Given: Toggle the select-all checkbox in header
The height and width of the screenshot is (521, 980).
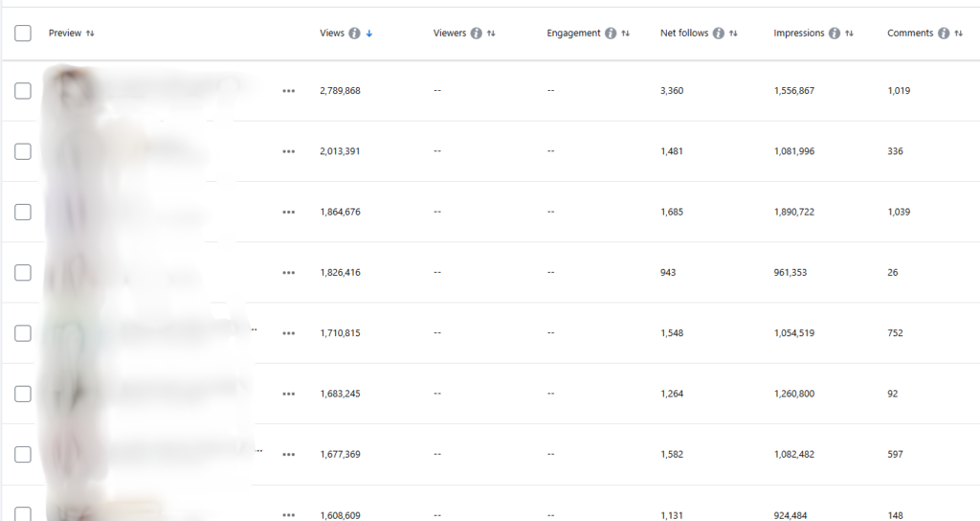Looking at the screenshot, I should (23, 34).
